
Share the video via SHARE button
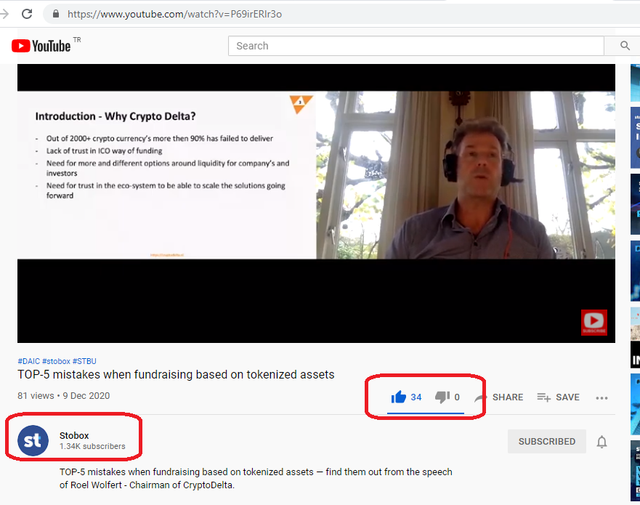[x=499, y=397]
